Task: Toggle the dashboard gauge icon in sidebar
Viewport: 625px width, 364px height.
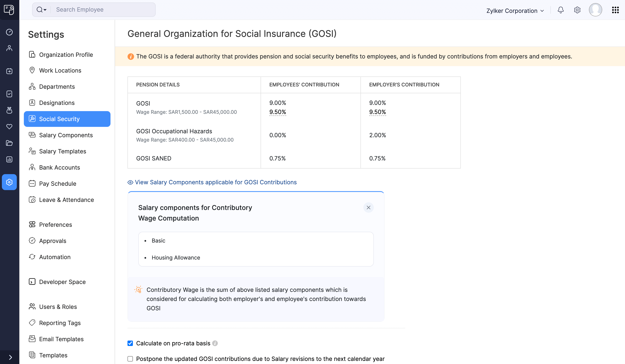Action: point(9,32)
